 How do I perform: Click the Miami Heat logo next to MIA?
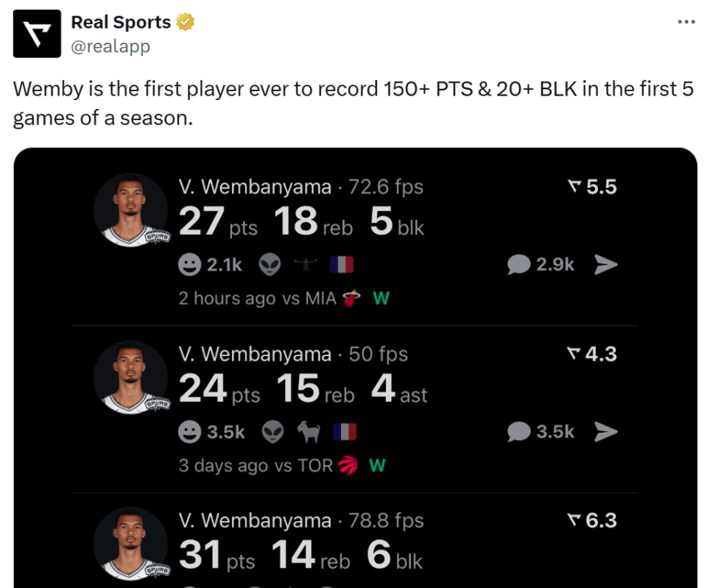tap(351, 298)
